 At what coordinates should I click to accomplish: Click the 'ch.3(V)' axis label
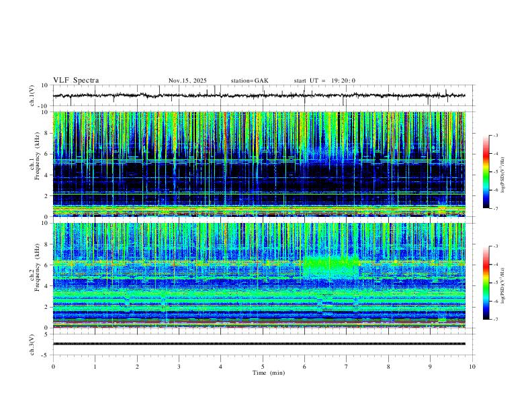click(32, 345)
